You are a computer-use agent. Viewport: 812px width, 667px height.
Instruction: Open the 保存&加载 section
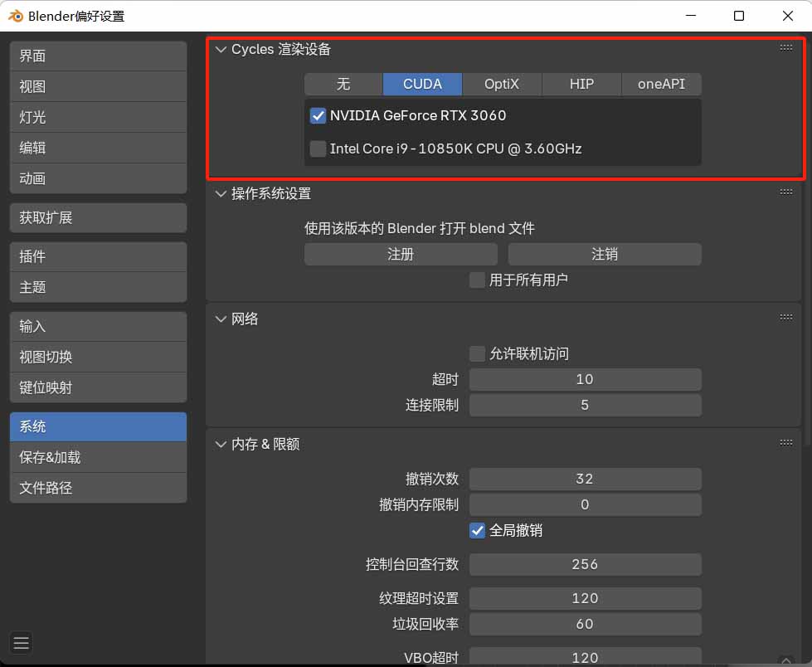click(x=99, y=457)
